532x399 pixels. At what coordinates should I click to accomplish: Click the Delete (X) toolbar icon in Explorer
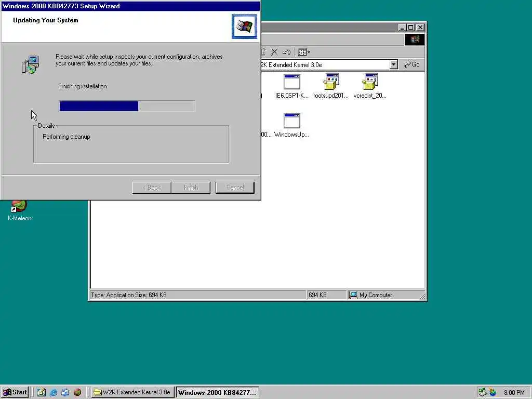tap(274, 52)
